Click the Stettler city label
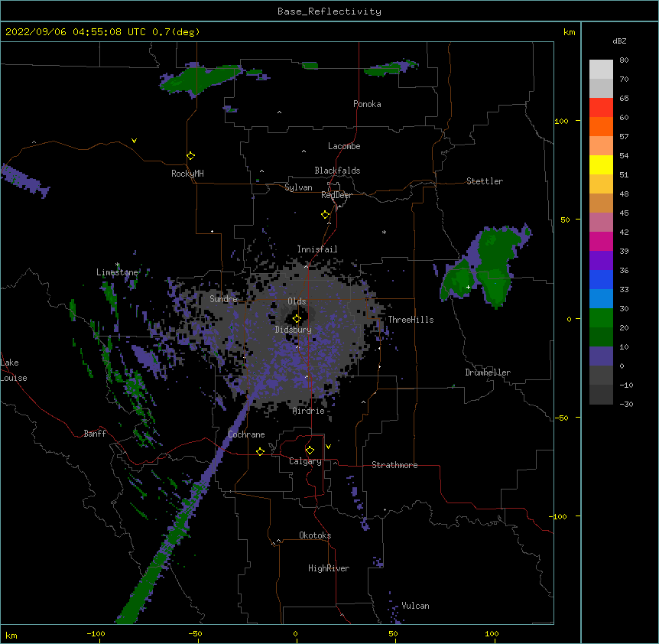This screenshot has width=659, height=644. [x=485, y=181]
